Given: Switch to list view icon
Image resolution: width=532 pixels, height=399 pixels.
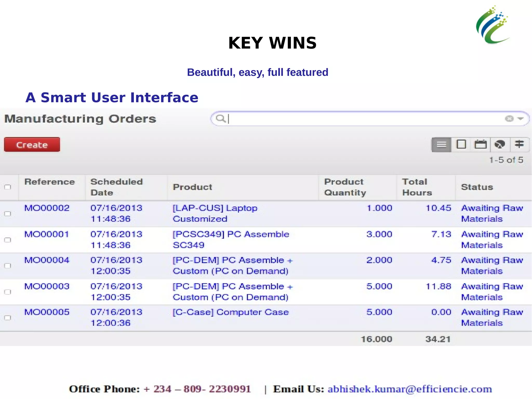Looking at the screenshot, I should [x=441, y=145].
